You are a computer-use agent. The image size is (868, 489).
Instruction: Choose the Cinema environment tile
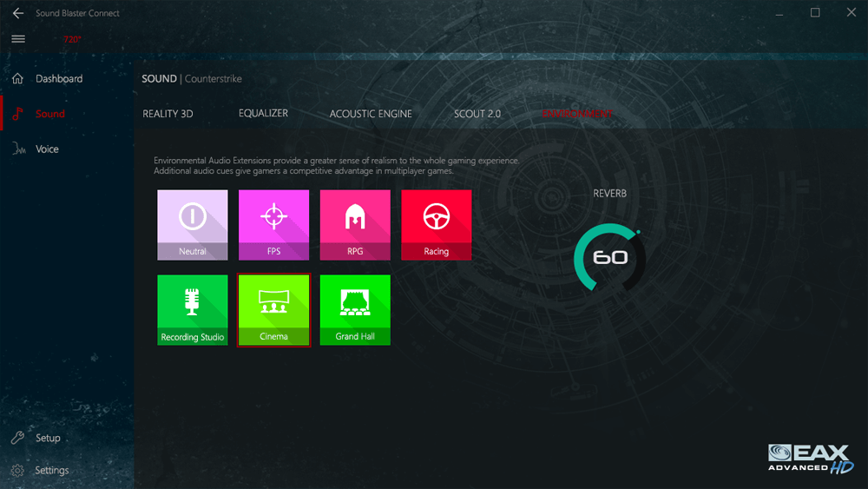[273, 310]
